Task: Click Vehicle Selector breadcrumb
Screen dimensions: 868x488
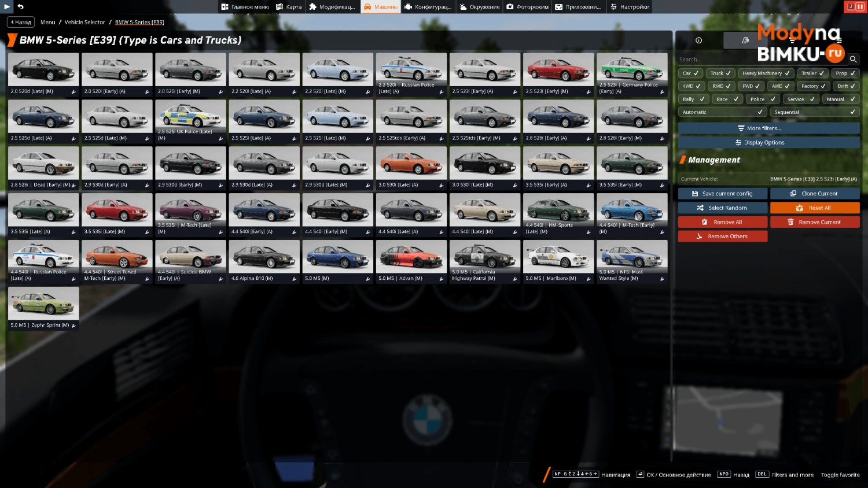Action: tap(84, 22)
